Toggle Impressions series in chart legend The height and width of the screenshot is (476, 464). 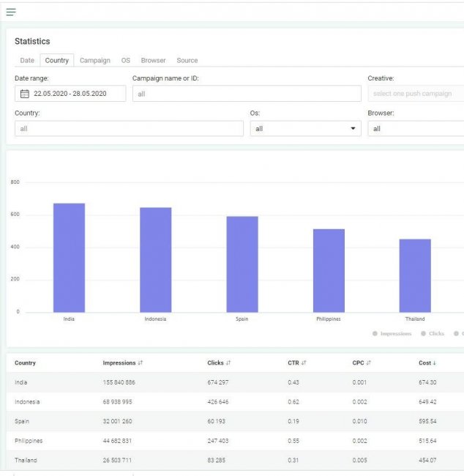[392, 334]
